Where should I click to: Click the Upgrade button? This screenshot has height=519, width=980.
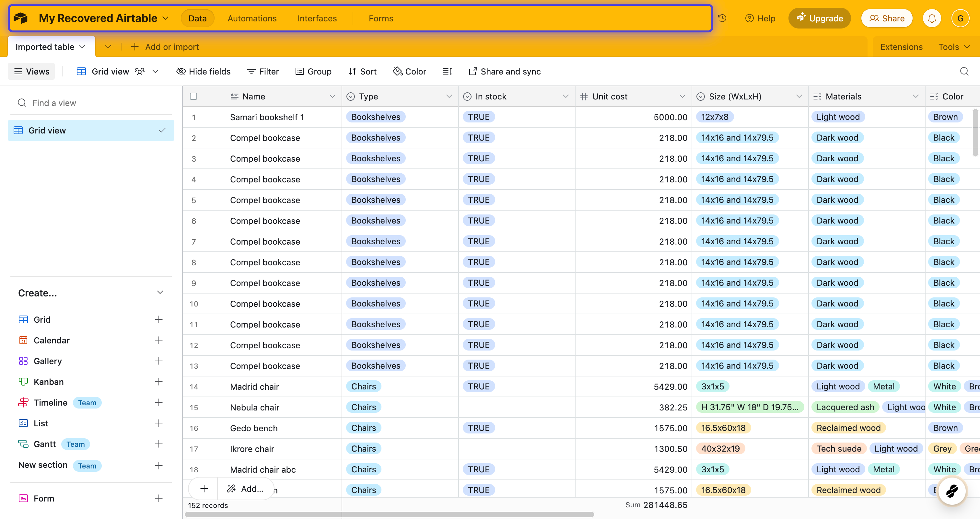(820, 18)
